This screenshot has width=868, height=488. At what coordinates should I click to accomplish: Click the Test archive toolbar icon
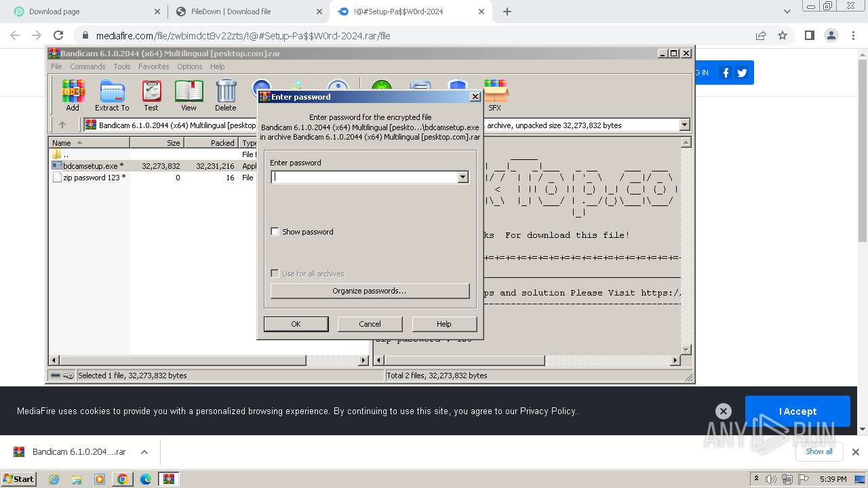tap(151, 96)
